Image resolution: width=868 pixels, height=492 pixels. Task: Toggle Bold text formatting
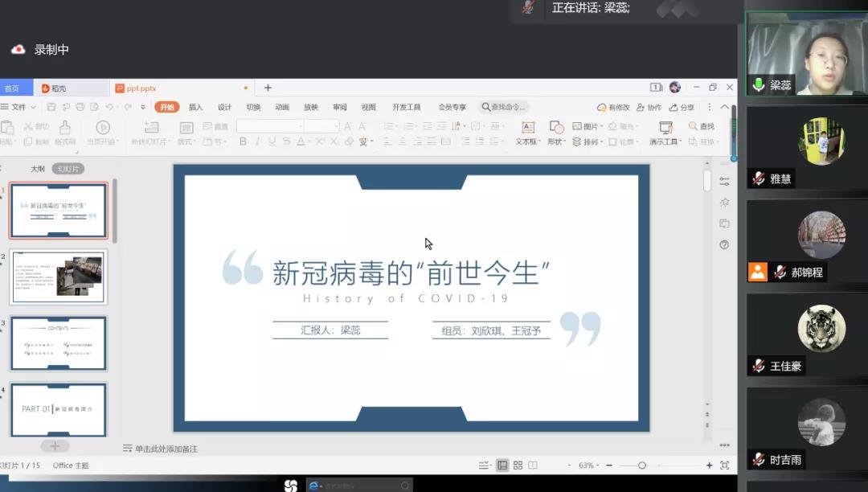click(x=243, y=141)
